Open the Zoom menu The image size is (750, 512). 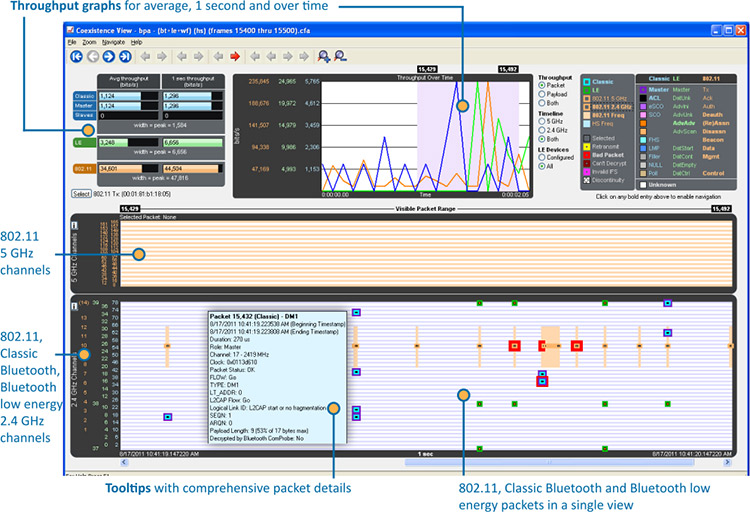point(90,43)
